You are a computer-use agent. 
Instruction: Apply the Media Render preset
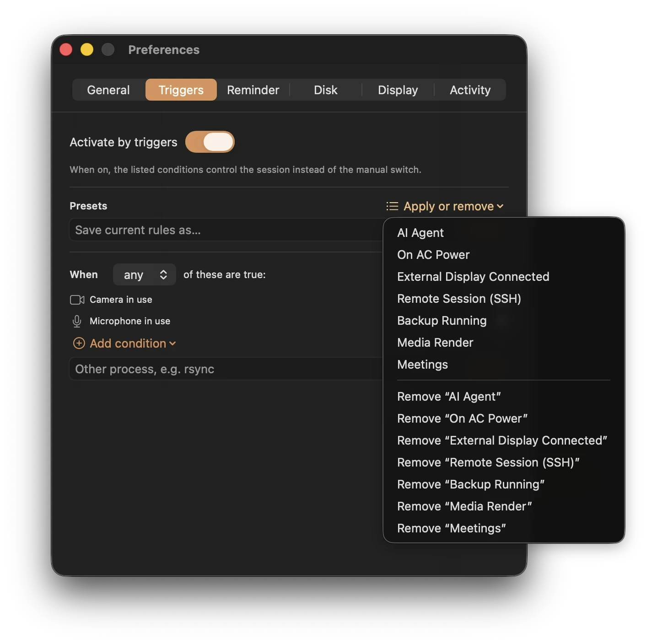click(504, 343)
